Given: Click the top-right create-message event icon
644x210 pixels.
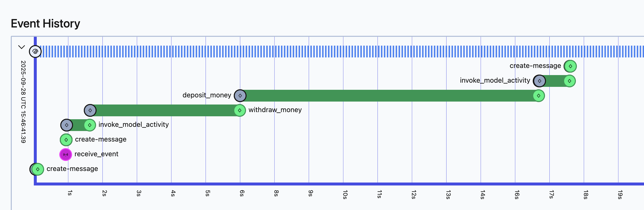Looking at the screenshot, I should coord(570,66).
